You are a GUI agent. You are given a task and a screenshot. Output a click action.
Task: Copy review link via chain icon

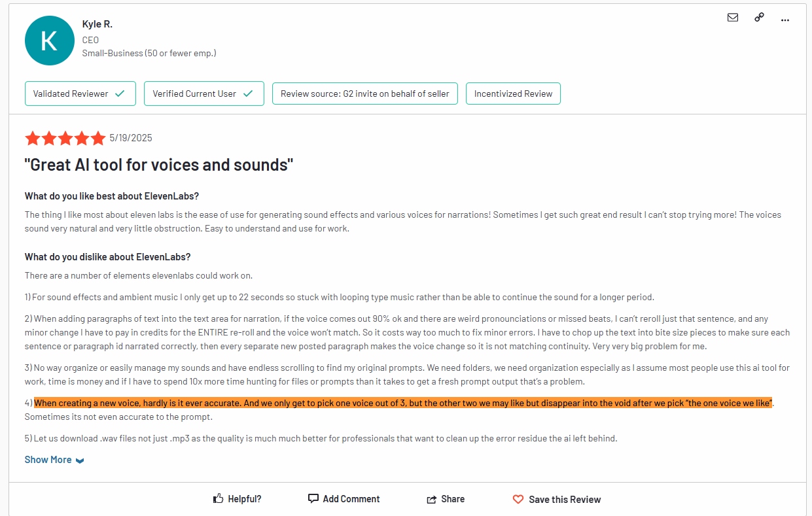759,18
